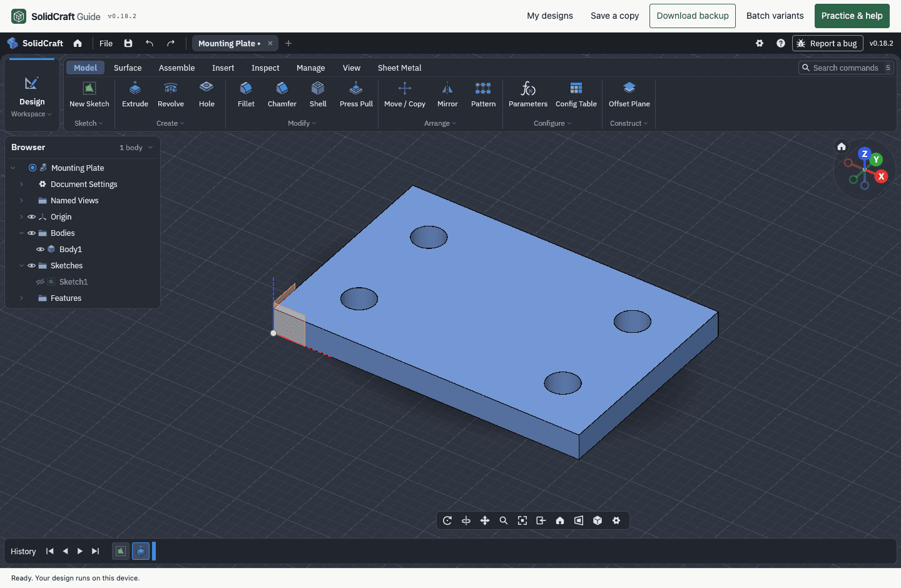
Task: Start a New Sketch
Action: pyautogui.click(x=89, y=95)
